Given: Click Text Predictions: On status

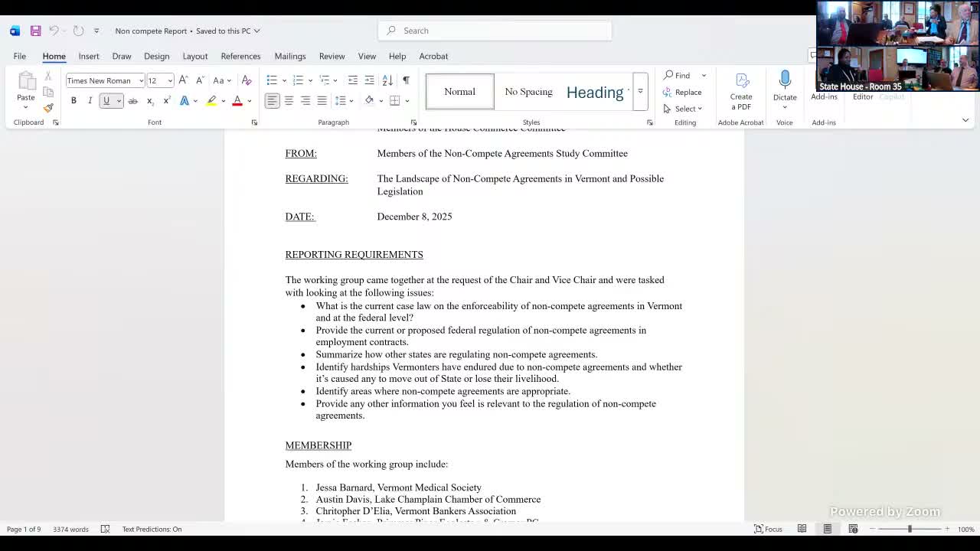Looking at the screenshot, I should click(x=152, y=529).
